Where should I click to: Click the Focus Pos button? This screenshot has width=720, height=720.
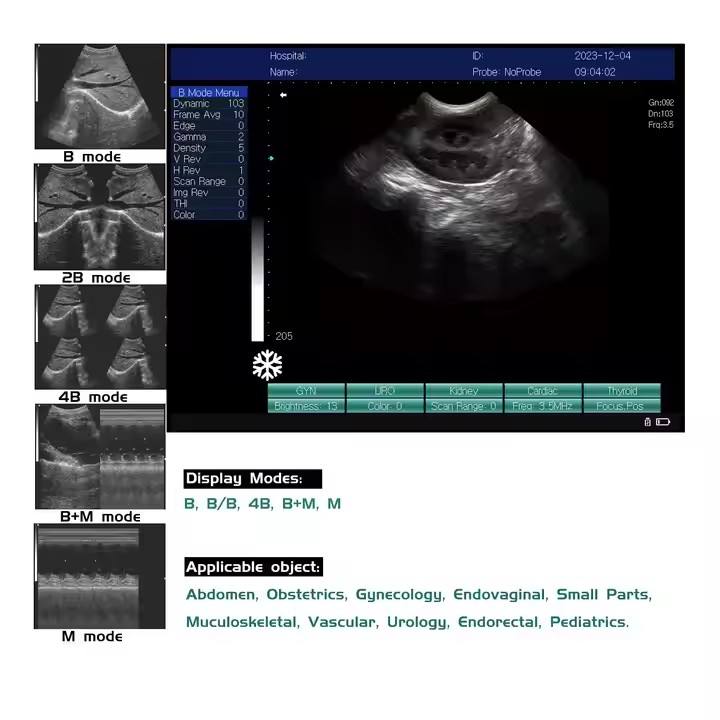coord(622,406)
